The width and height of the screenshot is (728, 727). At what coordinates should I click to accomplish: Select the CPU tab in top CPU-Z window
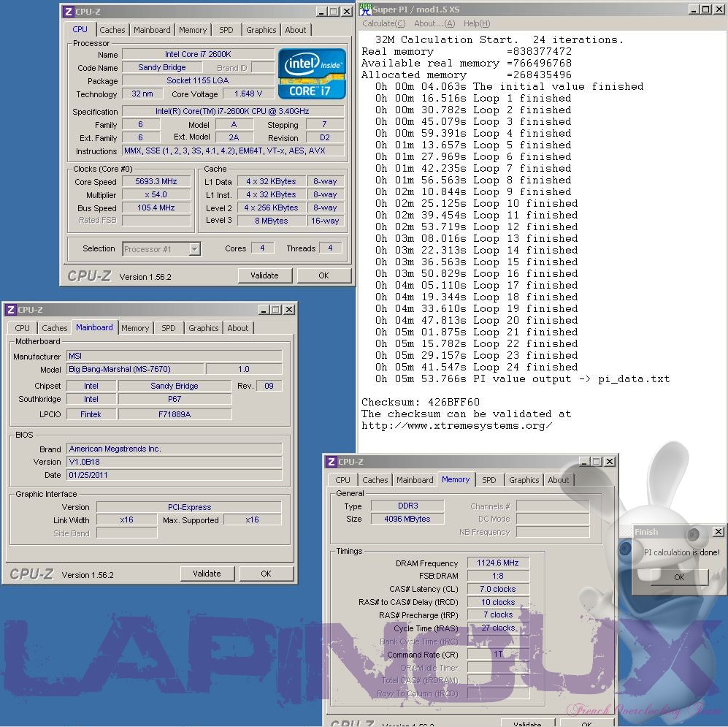click(80, 29)
